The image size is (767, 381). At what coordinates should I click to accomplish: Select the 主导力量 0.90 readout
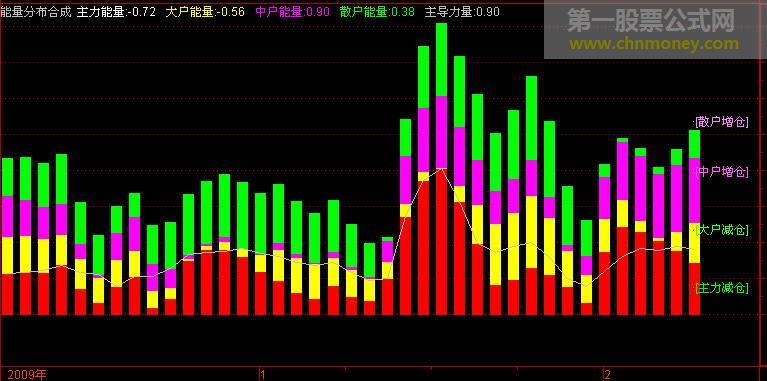click(462, 12)
